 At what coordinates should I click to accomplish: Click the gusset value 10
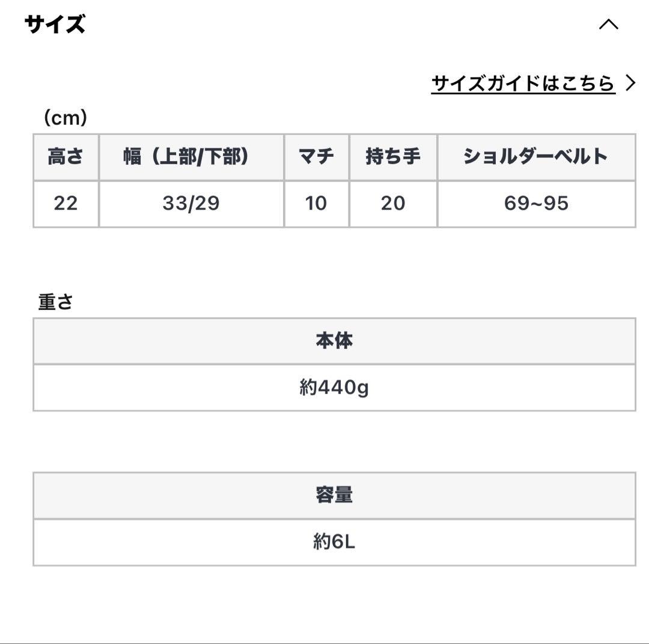[317, 203]
